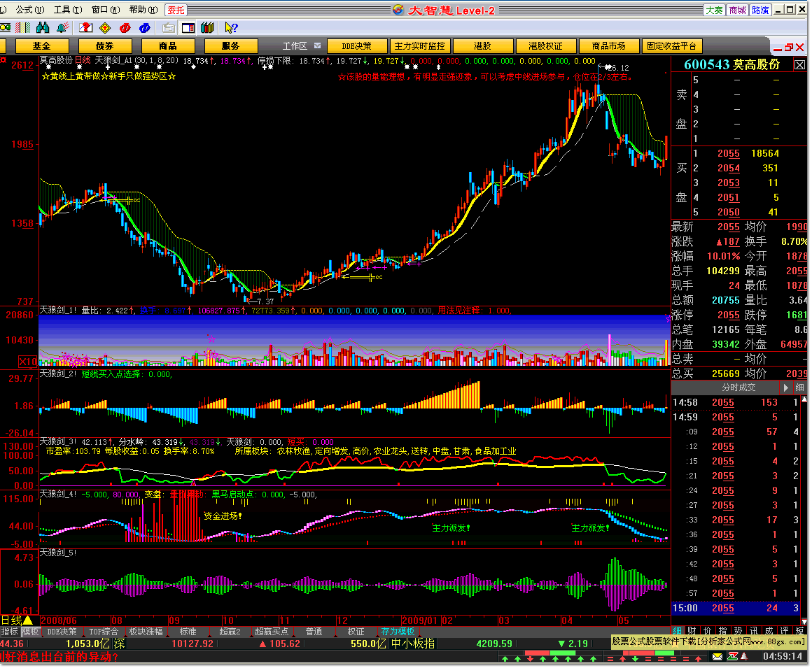Open the 窗口 menu
The width and height of the screenshot is (812, 668).
106,10
